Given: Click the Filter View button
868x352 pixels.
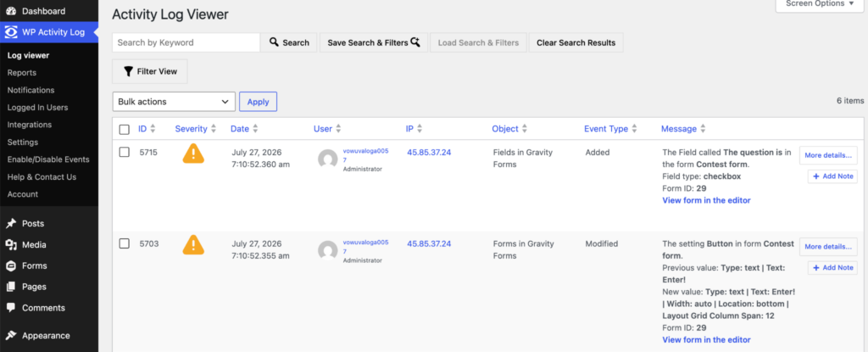Looking at the screenshot, I should [149, 71].
